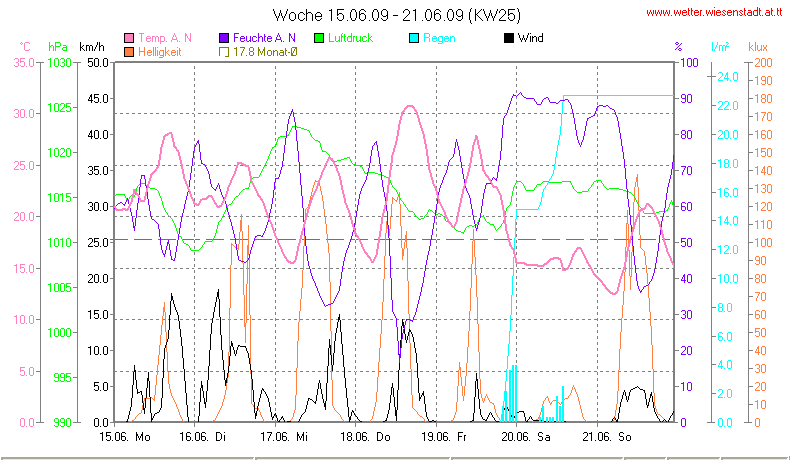Viewport: 790px width, 460px height.
Task: Click the Luftdruck legend label
Action: coord(350,38)
